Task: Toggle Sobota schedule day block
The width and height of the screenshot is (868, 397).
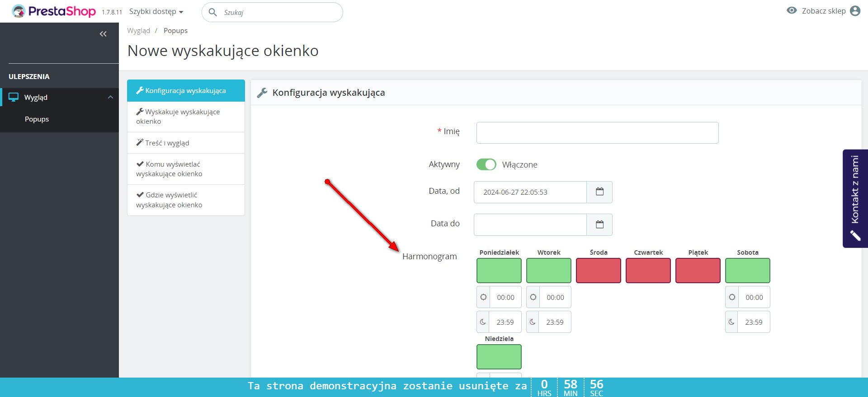Action: tap(748, 271)
